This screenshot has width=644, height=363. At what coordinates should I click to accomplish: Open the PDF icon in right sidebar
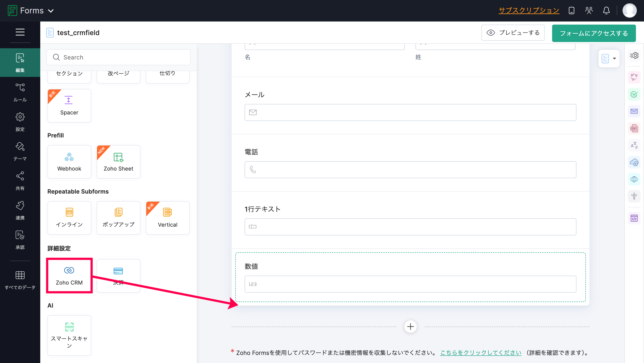[x=634, y=128]
